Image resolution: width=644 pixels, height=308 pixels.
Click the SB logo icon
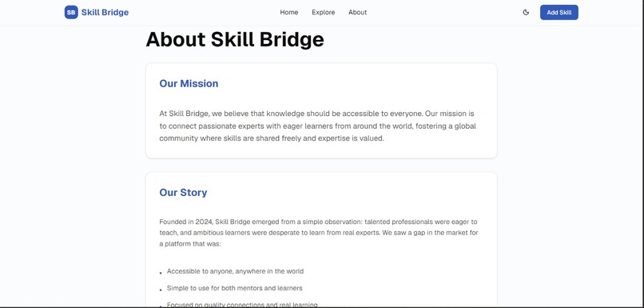(71, 12)
